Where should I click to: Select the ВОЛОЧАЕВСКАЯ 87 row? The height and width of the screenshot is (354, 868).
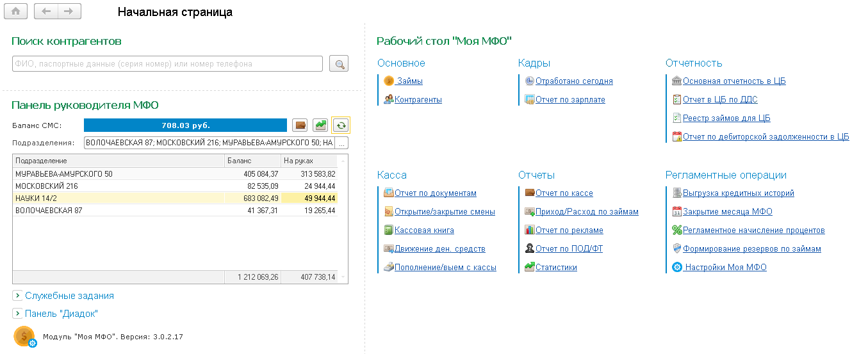tap(175, 210)
